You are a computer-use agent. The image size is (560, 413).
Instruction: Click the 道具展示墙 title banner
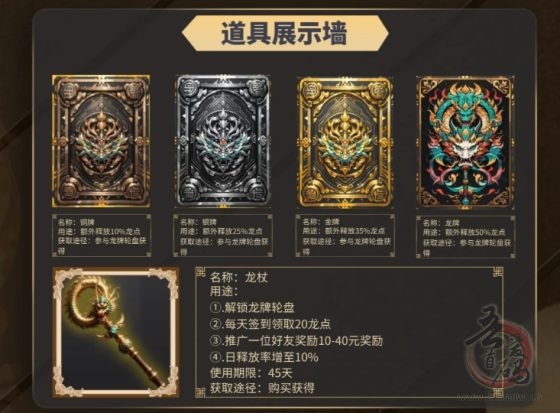pyautogui.click(x=285, y=33)
